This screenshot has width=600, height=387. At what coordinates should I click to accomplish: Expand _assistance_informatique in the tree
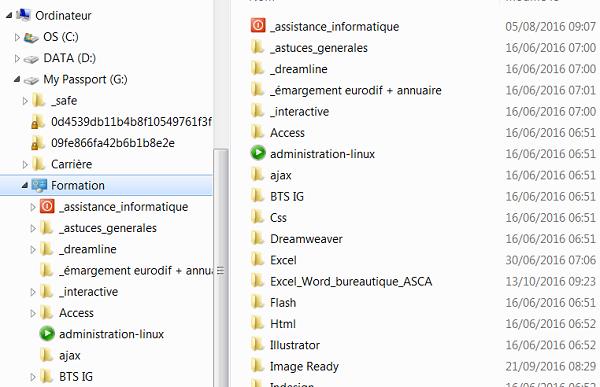click(x=33, y=207)
